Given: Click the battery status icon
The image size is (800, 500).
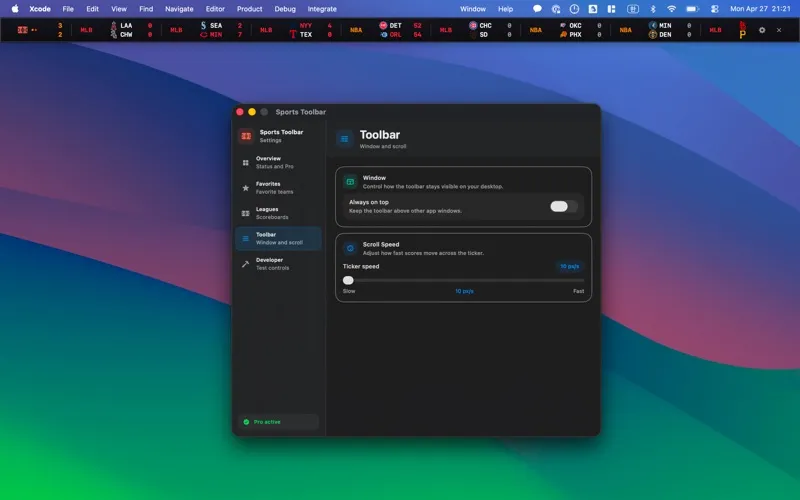Looking at the screenshot, I should [x=692, y=9].
